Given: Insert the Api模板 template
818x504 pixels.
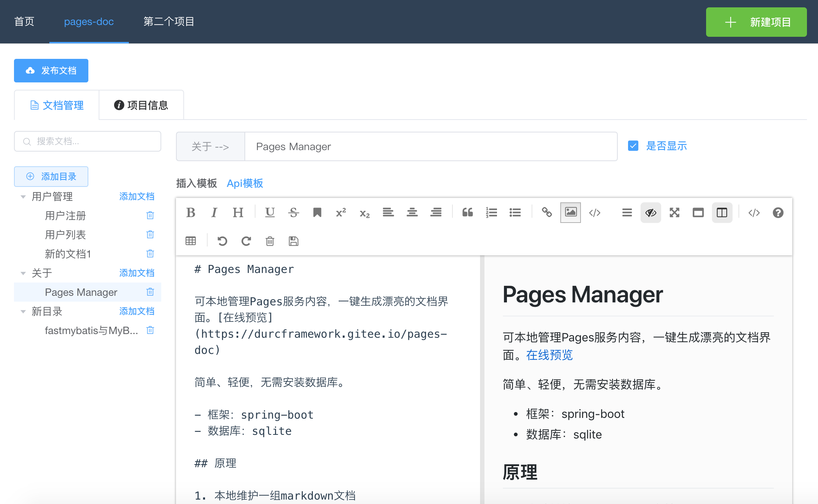Looking at the screenshot, I should 245,183.
